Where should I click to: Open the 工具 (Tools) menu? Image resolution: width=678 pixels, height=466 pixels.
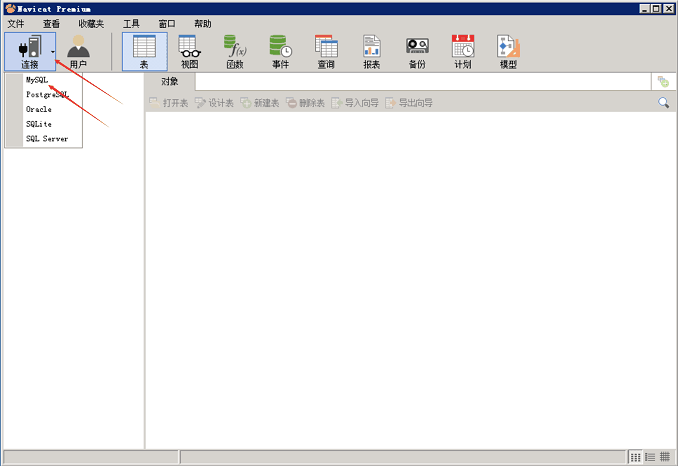tap(131, 23)
